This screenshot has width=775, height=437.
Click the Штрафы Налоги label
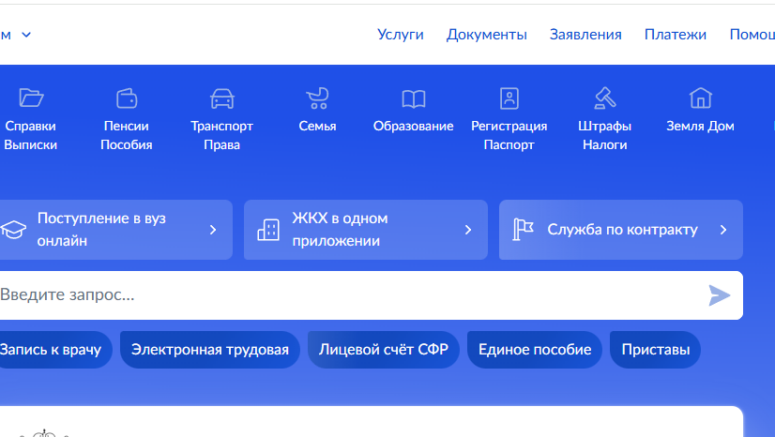[x=604, y=135]
